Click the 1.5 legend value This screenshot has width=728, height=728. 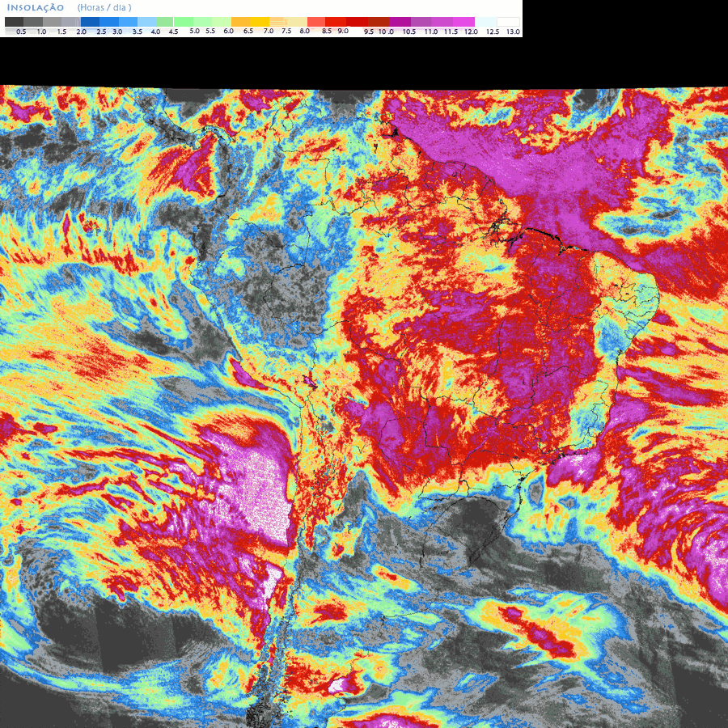click(61, 32)
